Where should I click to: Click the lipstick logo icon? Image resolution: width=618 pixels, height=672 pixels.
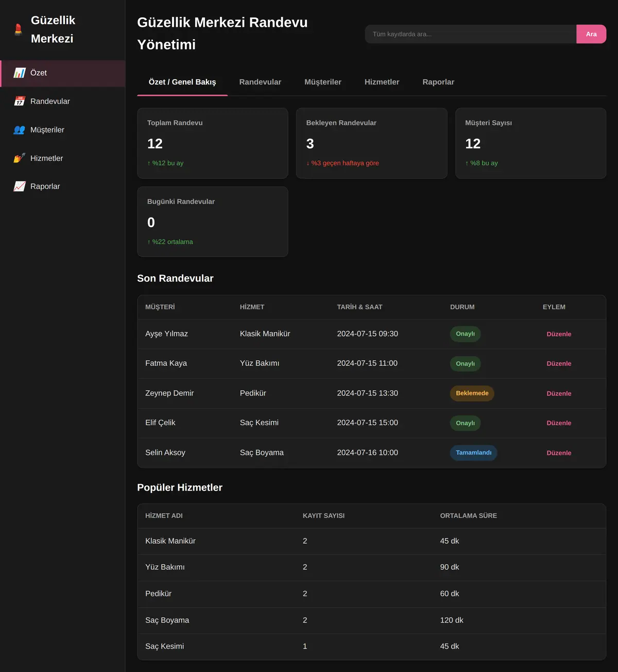click(19, 29)
